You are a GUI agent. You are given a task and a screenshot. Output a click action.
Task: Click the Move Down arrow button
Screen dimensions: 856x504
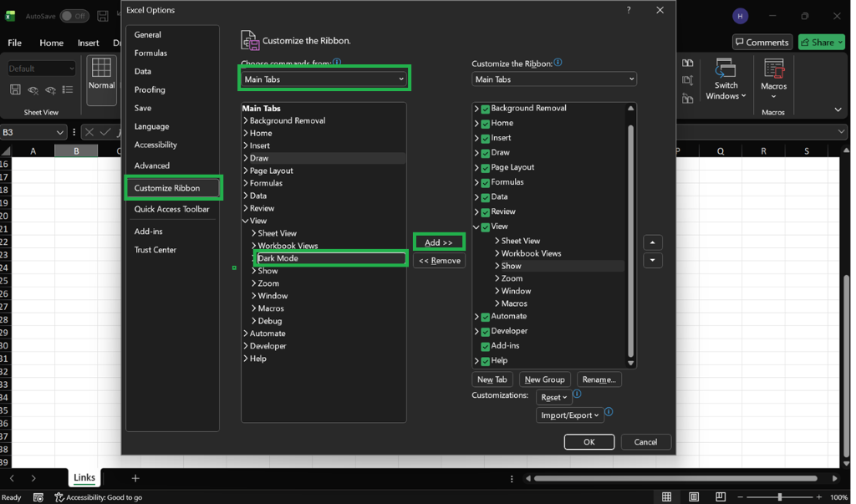pos(652,261)
